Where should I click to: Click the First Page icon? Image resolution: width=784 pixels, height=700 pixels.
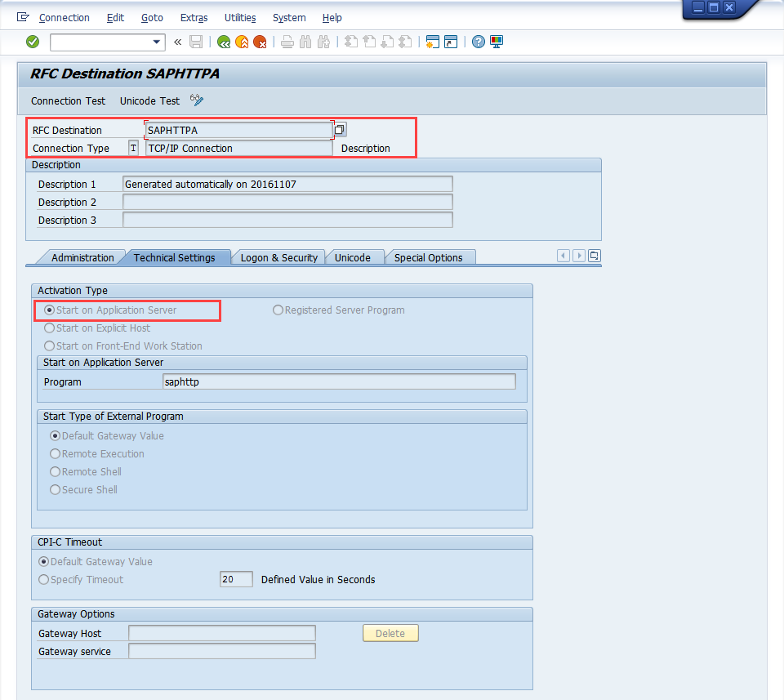point(351,42)
